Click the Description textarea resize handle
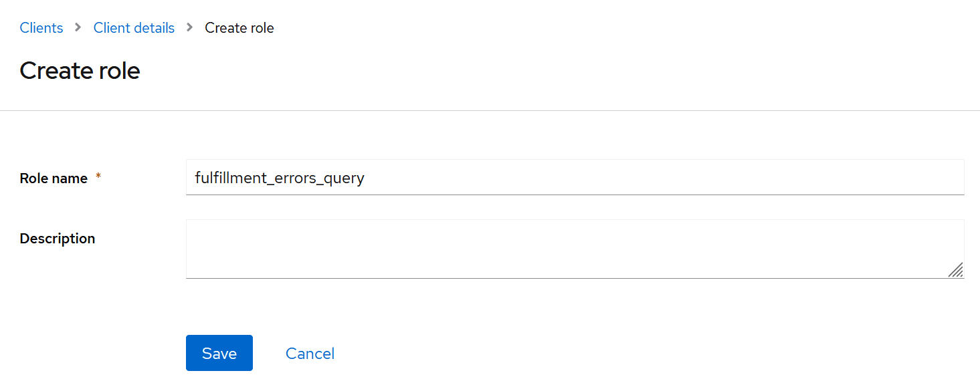The image size is (980, 377). [x=956, y=270]
